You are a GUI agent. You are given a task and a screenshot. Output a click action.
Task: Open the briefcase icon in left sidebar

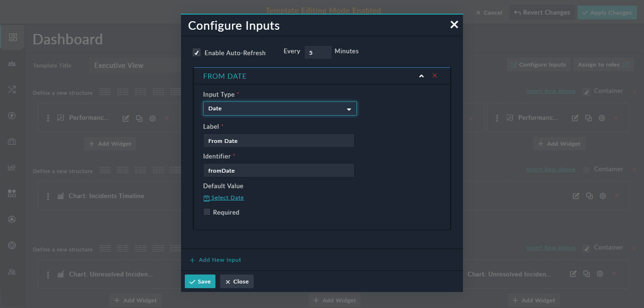pos(13,142)
